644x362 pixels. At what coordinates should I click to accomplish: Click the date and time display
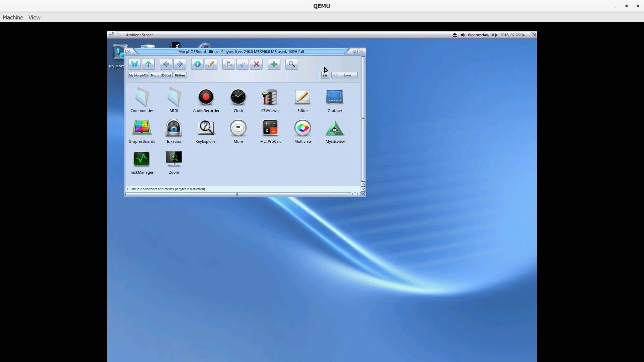click(x=496, y=35)
